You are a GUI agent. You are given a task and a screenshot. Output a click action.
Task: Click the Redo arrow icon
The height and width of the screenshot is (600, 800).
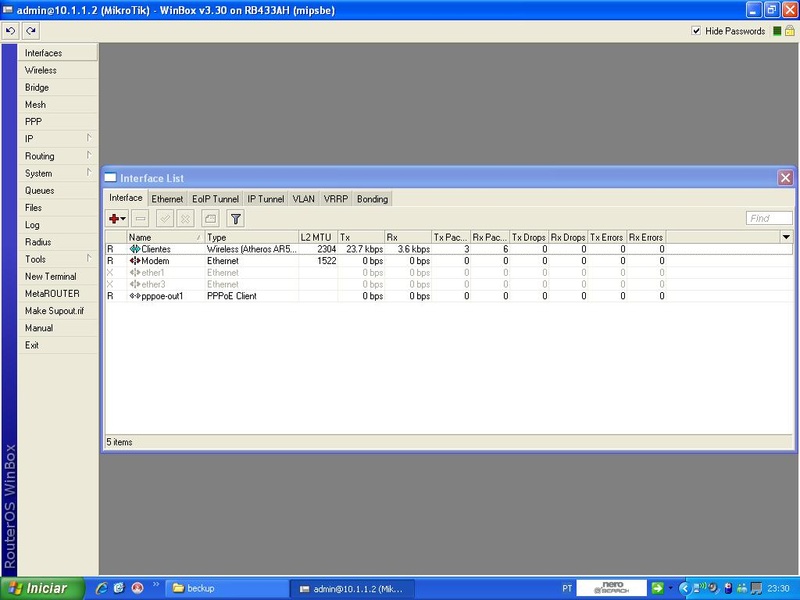(x=31, y=31)
